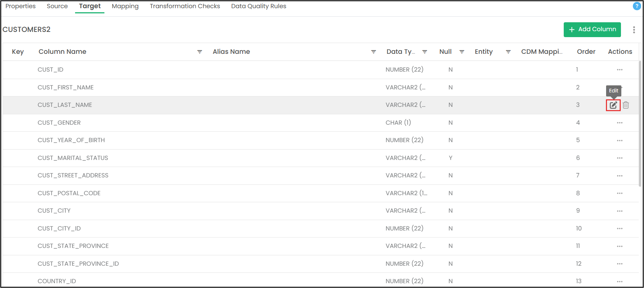Click the CUST_STATE_PROVINCE_ID name cell
This screenshot has height=288, width=644.
point(78,264)
